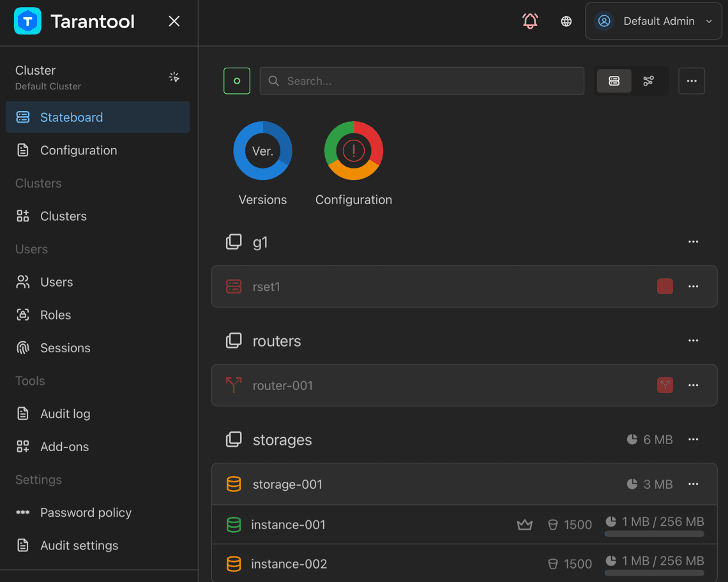
Task: Click the Configuration status donut chart
Action: (x=354, y=151)
